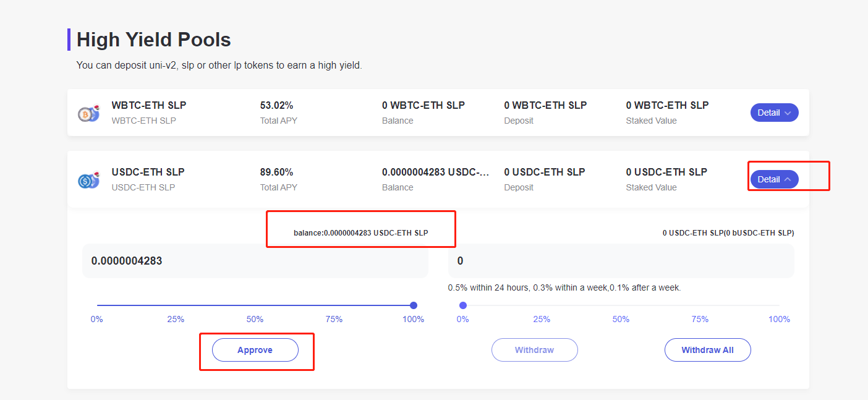Viewport: 868px width, 400px height.
Task: Click the deposit amount input field
Action: [255, 261]
